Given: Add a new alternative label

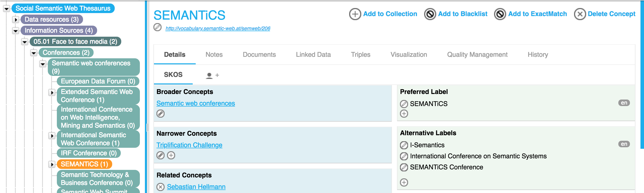Looking at the screenshot, I should pyautogui.click(x=404, y=182).
